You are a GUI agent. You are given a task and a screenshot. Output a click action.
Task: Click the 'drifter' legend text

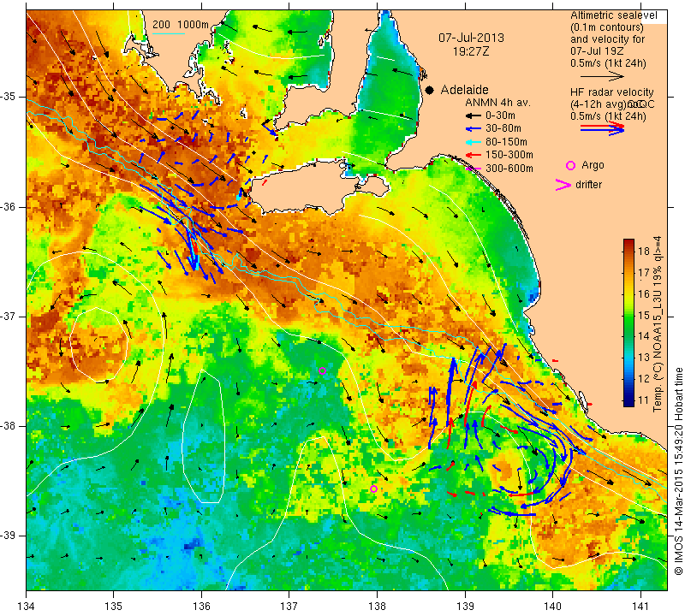click(x=588, y=185)
